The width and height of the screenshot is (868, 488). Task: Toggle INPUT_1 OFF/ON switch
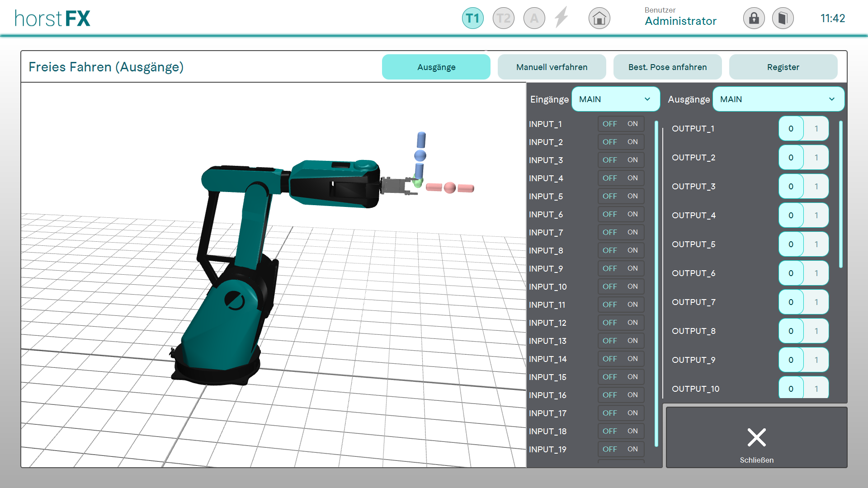point(621,124)
